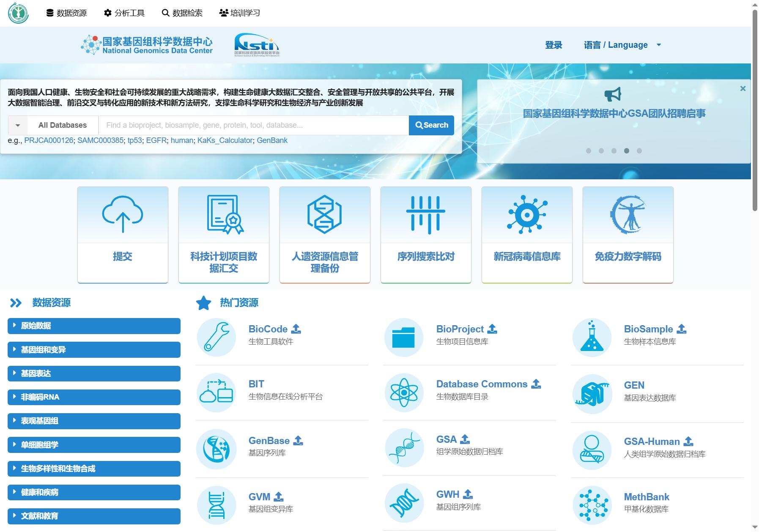Click the coronavirus icon 新冠病毒信息库
This screenshot has height=532, width=759.
[x=527, y=214]
